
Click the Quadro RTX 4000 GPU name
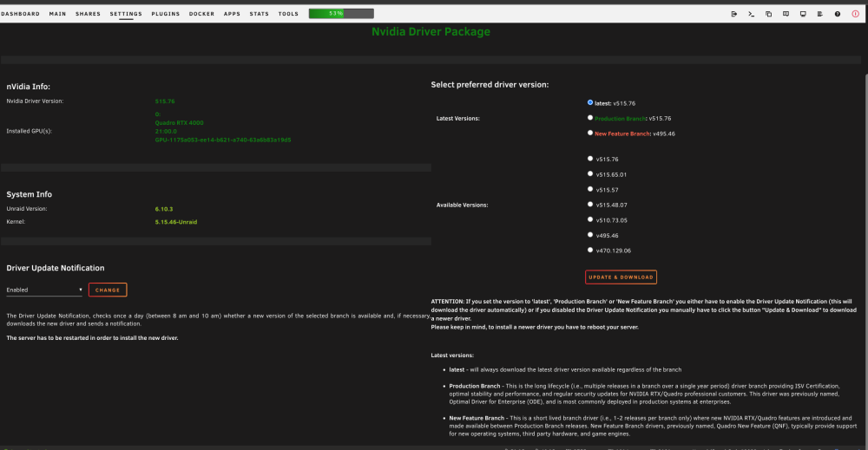pyautogui.click(x=180, y=123)
